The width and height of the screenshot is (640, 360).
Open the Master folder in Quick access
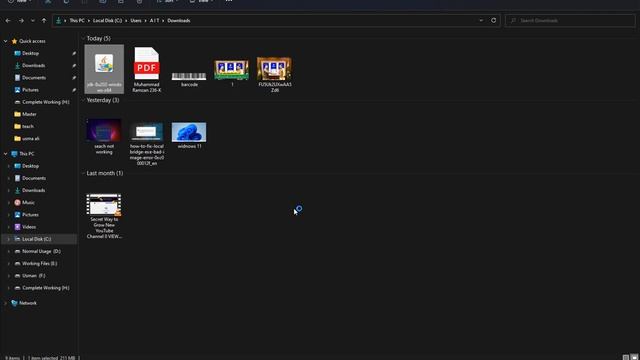(29, 114)
